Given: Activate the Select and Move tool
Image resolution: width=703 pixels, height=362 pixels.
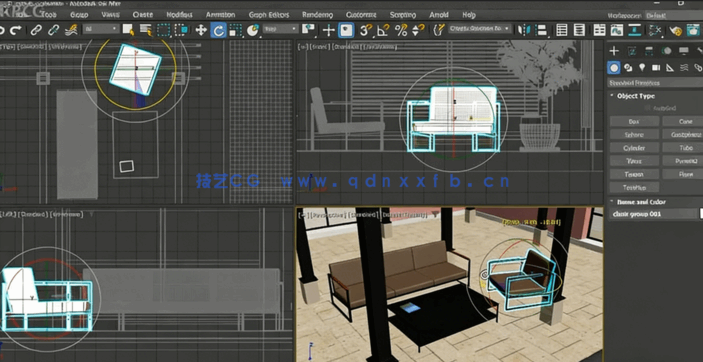Looking at the screenshot, I should 201,30.
